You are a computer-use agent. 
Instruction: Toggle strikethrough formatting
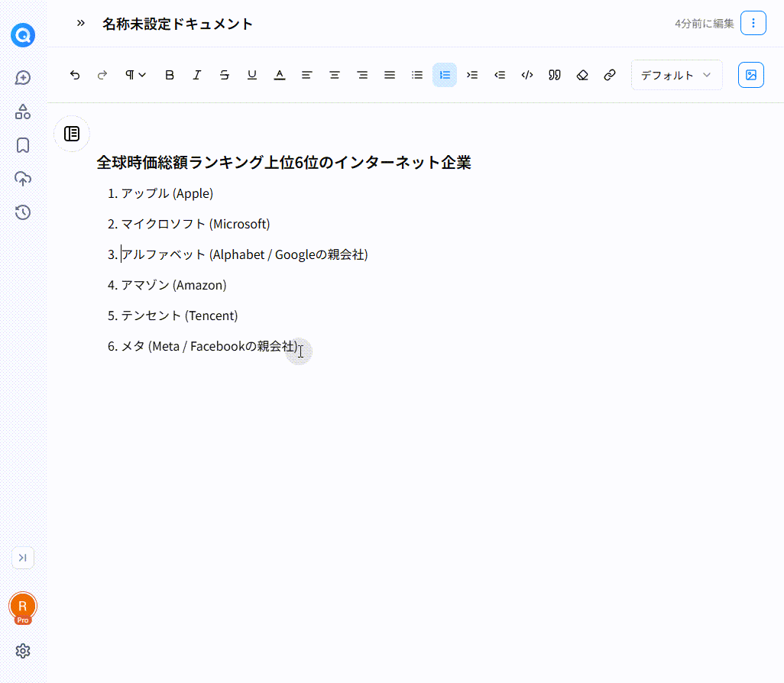(225, 75)
